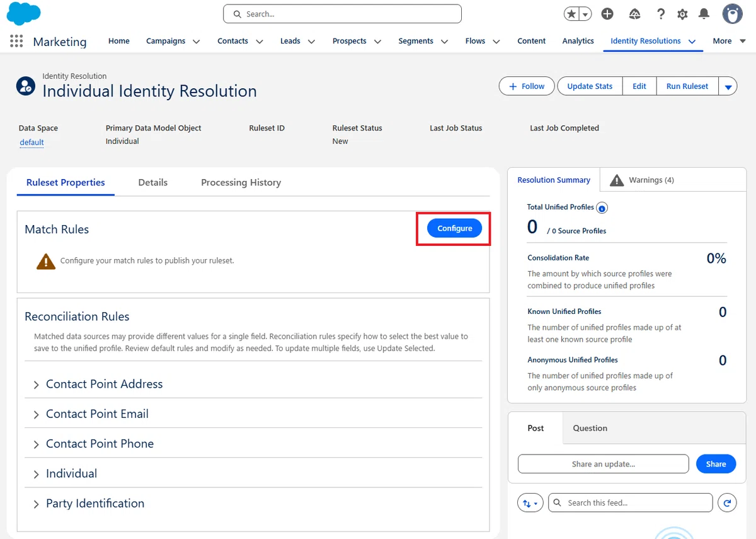Open the default data space link

coord(31,142)
